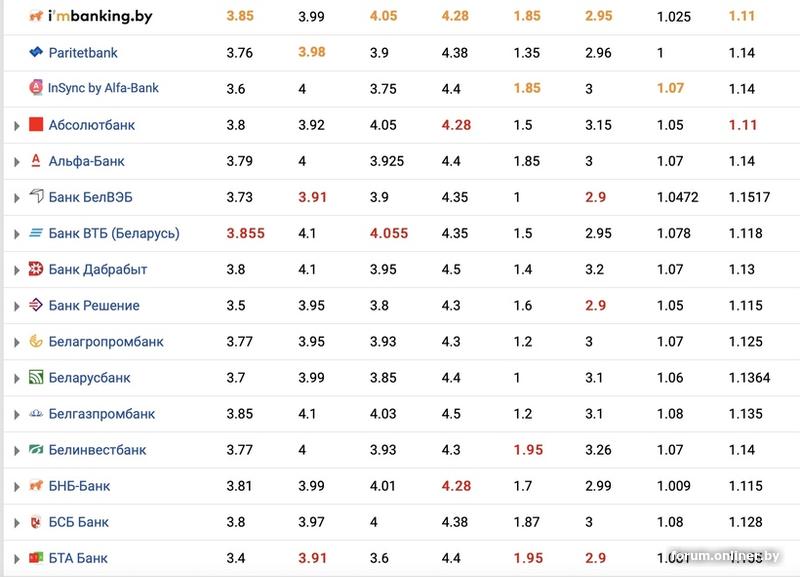This screenshot has height=577, width=800.
Task: Click the InSync by Alfa-Bank logo icon
Action: pos(36,88)
